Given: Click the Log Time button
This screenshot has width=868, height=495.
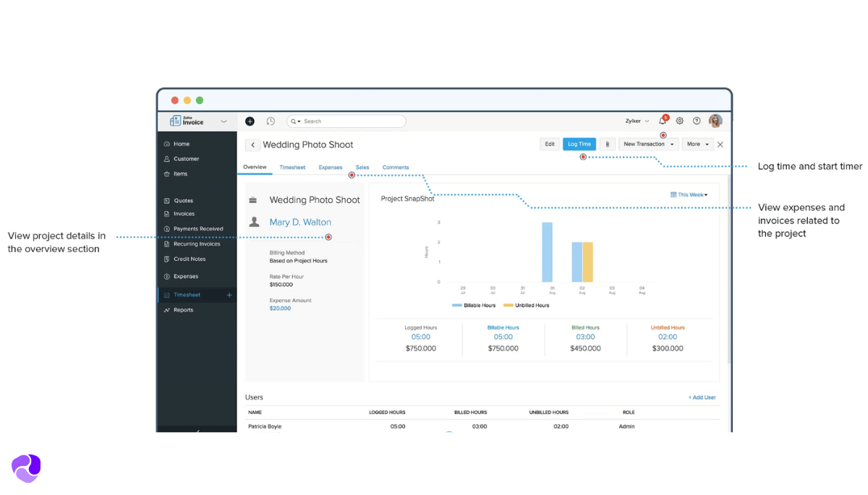Looking at the screenshot, I should (579, 145).
